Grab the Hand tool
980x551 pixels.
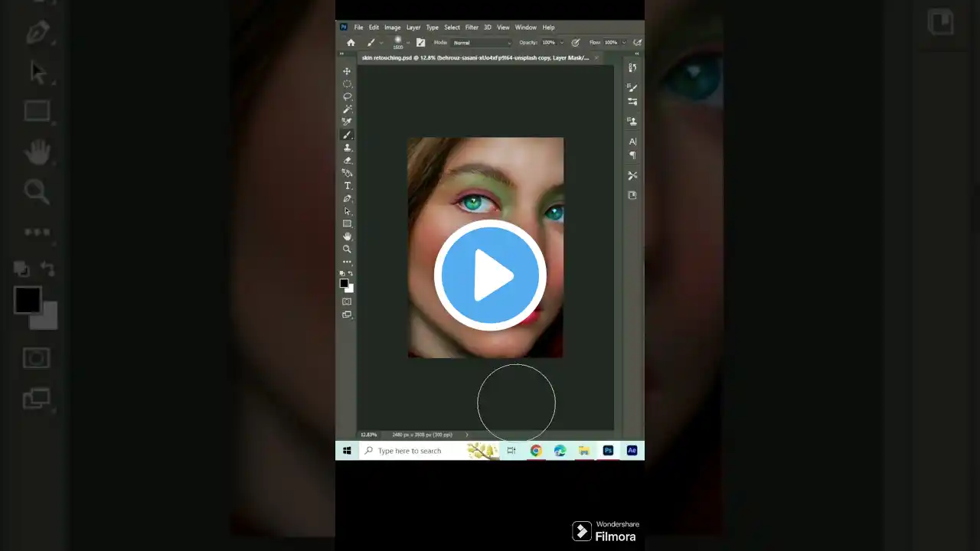tap(347, 236)
